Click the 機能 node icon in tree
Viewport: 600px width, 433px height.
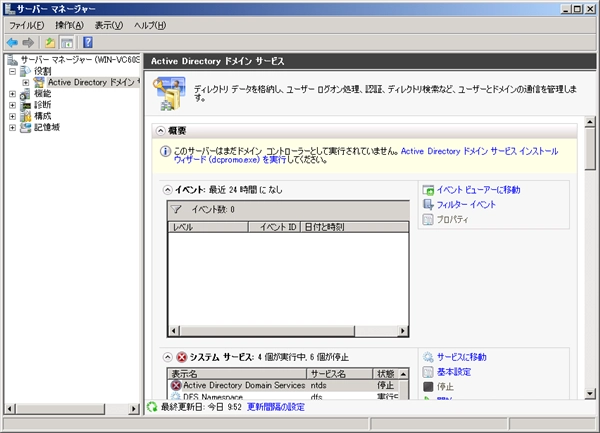click(25, 94)
